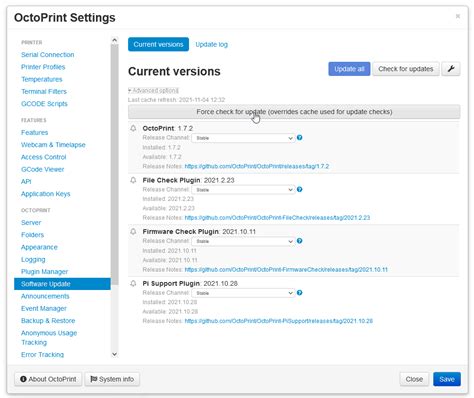This screenshot has width=474, height=398.
Task: Switch to the Update log tab
Action: click(x=212, y=44)
